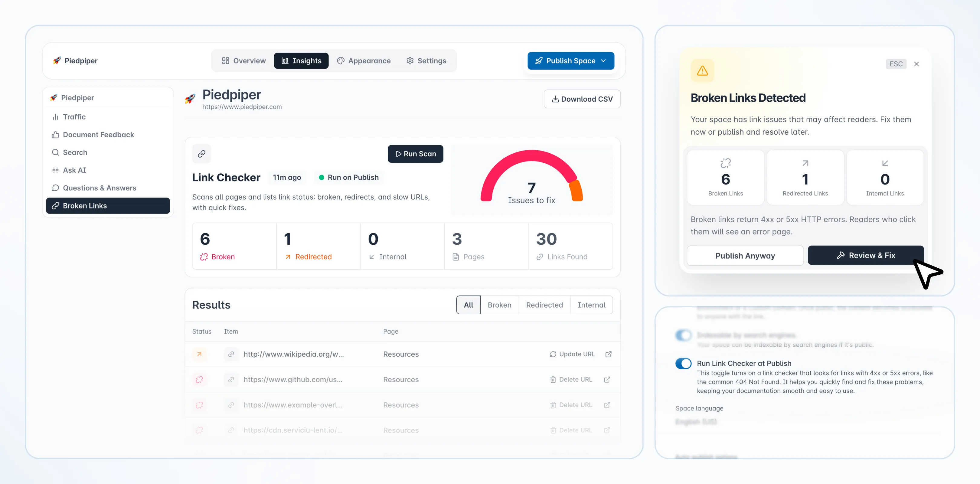Filter results to Internal links

(591, 305)
